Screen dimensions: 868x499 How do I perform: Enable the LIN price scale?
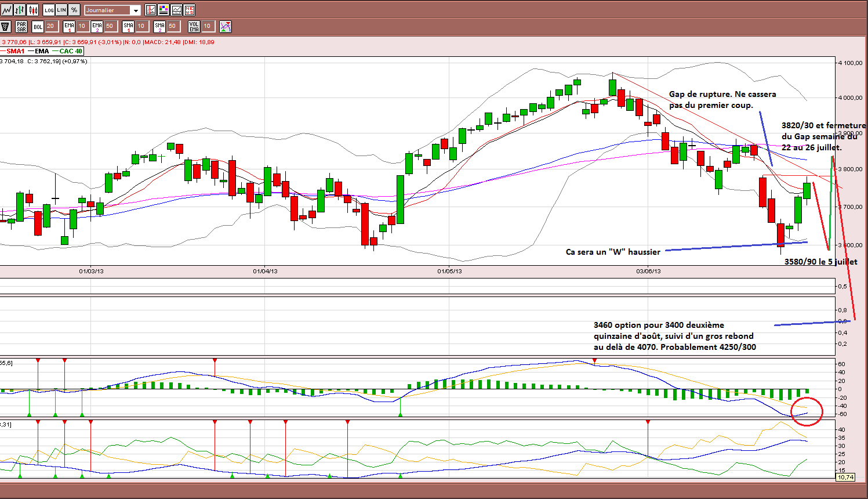click(61, 10)
